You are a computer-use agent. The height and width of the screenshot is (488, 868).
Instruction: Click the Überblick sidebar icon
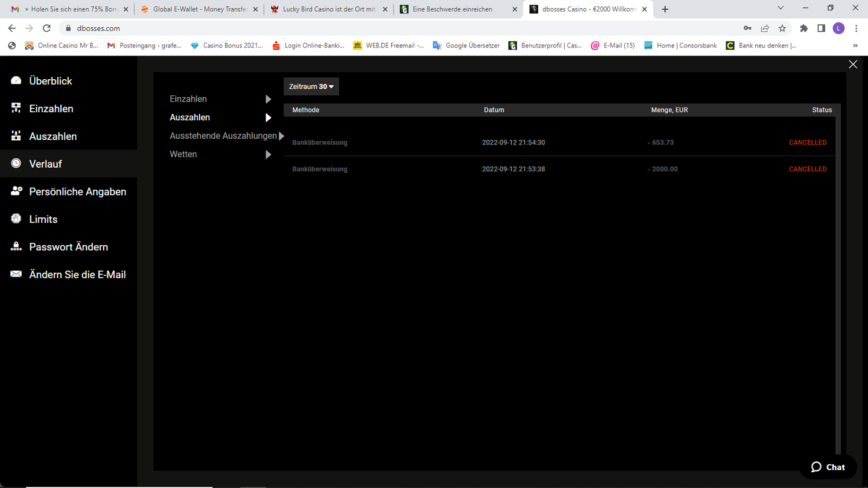coord(16,81)
